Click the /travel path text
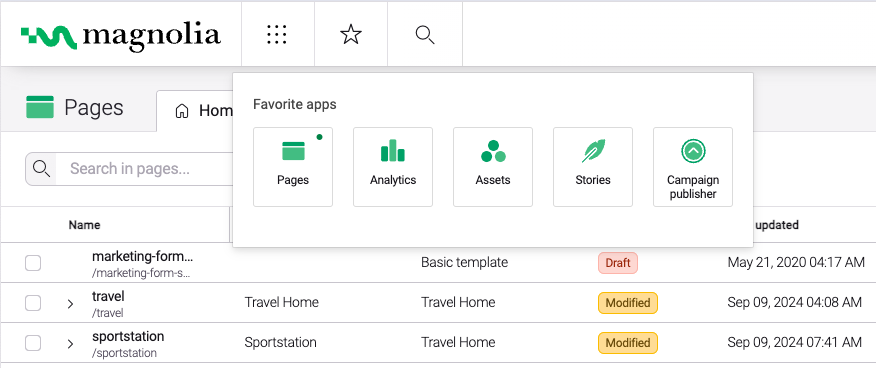Image resolution: width=876 pixels, height=368 pixels. point(108,313)
